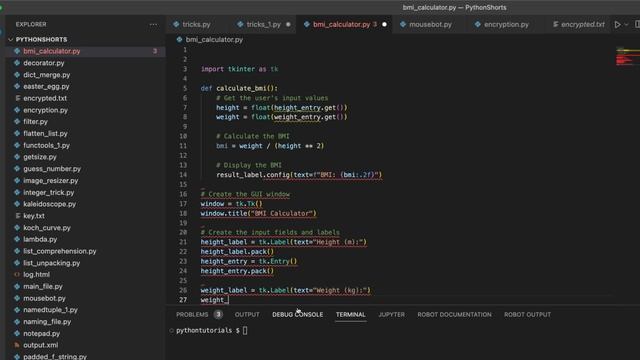Show the OUTPUT panel tab
640x360 pixels.
[x=247, y=315]
